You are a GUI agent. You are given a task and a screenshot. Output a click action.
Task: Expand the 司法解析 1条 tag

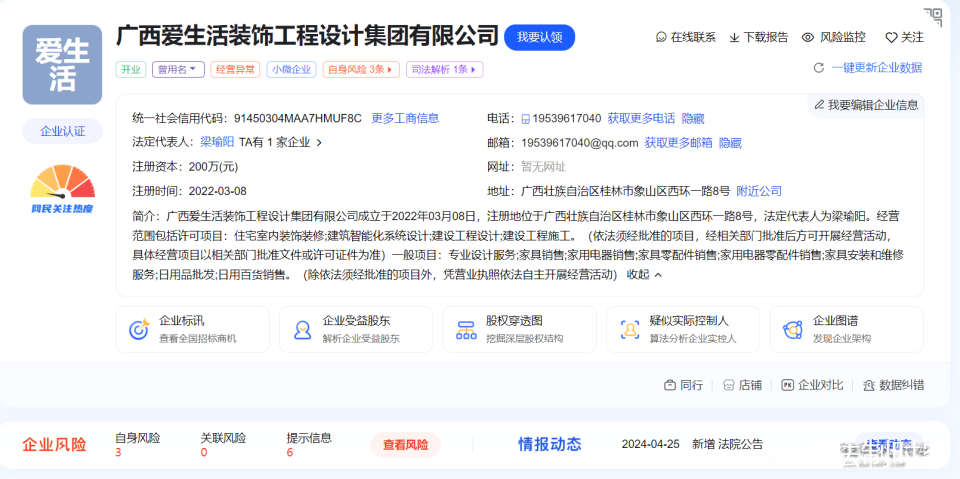(445, 70)
